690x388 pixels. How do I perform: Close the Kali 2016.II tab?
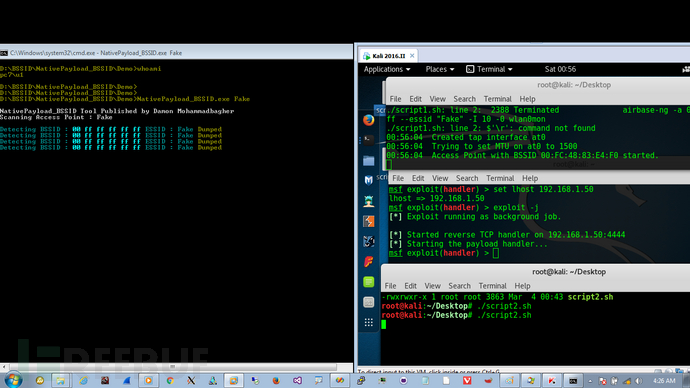(412, 56)
